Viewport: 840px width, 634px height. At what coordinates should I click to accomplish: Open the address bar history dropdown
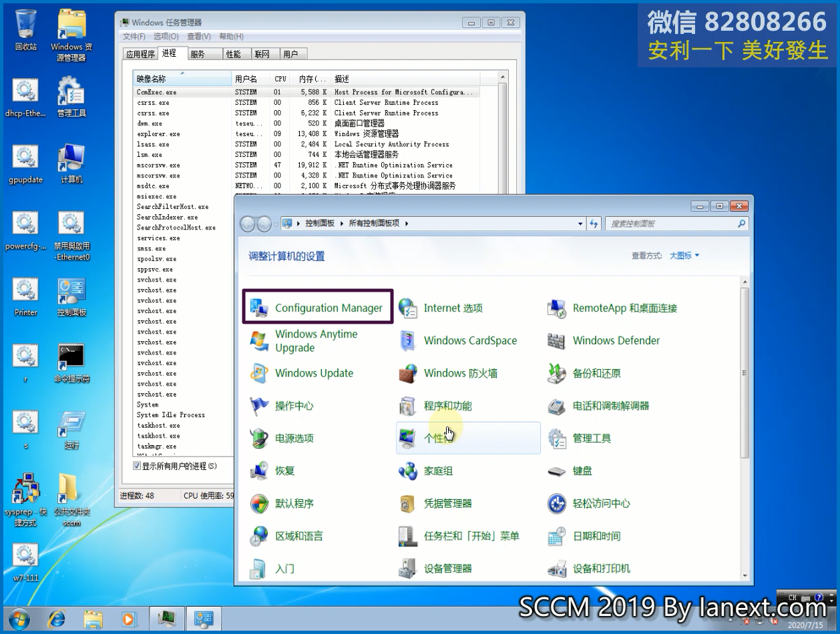[581, 224]
